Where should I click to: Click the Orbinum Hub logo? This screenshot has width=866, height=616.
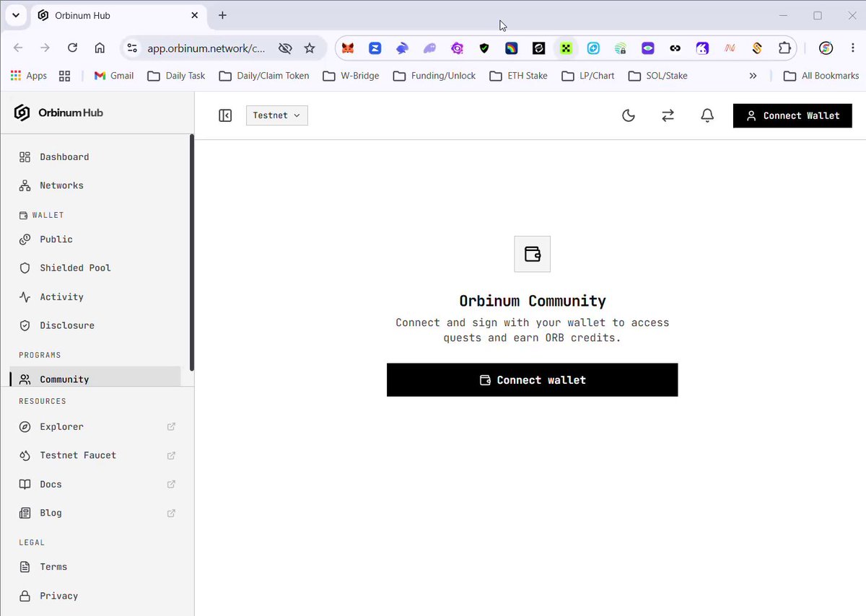click(58, 113)
